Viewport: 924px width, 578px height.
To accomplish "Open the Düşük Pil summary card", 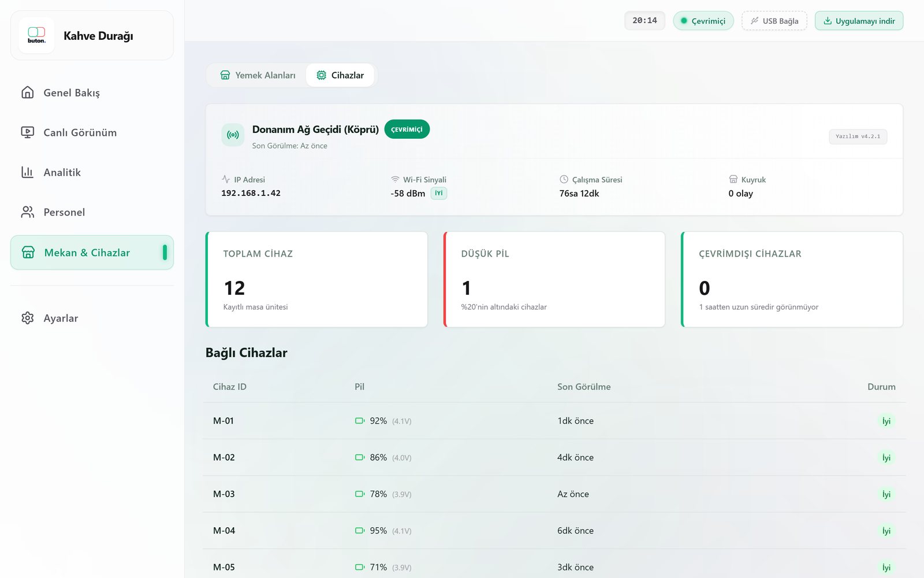I will click(x=554, y=279).
